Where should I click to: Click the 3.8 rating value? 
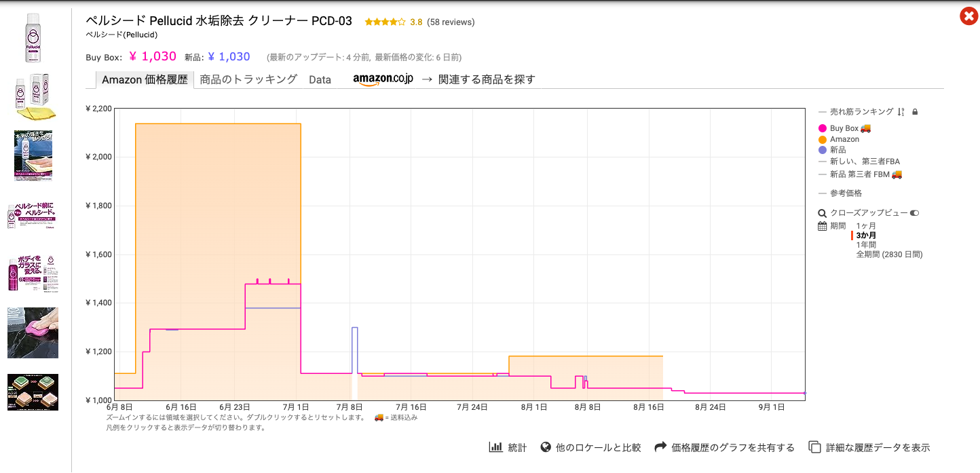coord(416,22)
